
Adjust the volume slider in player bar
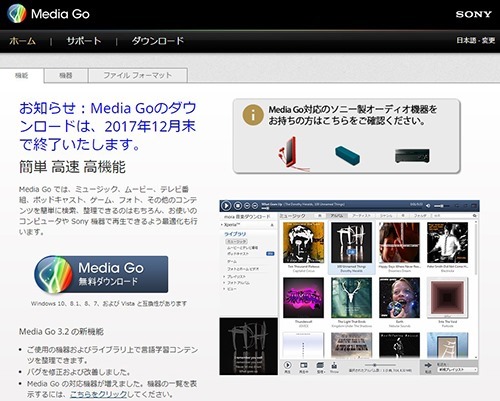443,206
